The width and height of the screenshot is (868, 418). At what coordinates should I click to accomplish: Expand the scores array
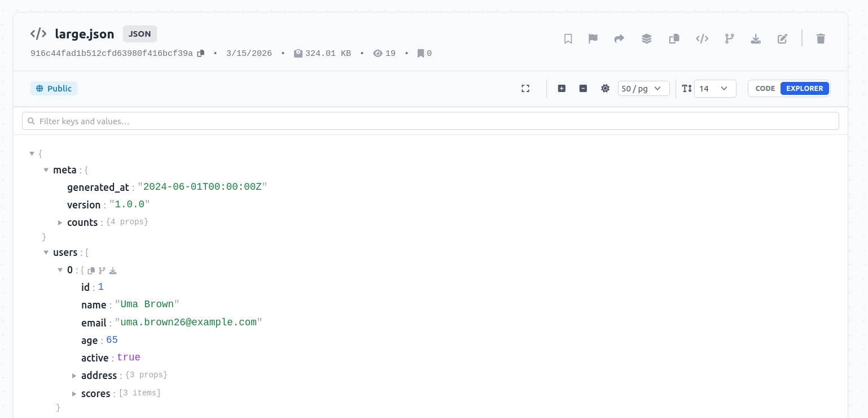pyautogui.click(x=74, y=393)
